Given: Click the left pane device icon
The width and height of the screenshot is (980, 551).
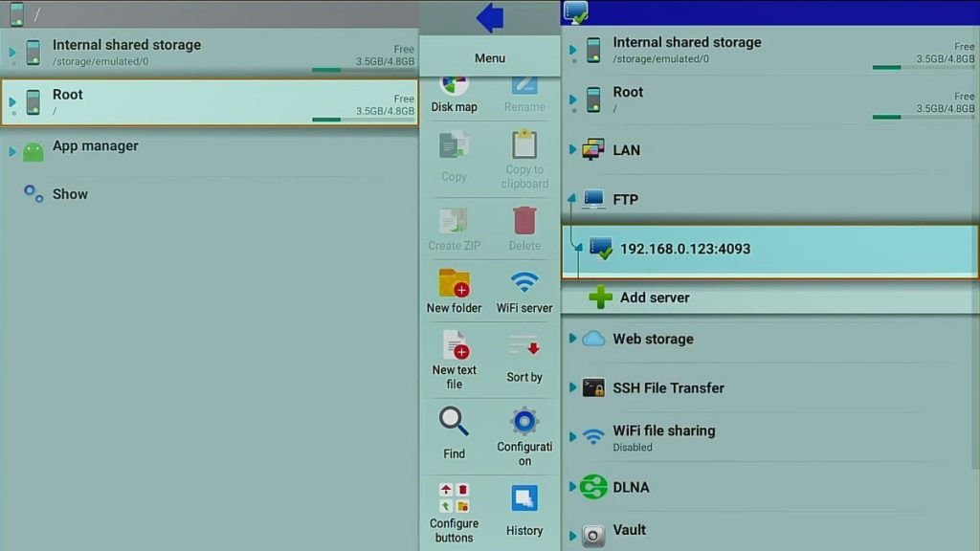Looking at the screenshot, I should pyautogui.click(x=17, y=13).
